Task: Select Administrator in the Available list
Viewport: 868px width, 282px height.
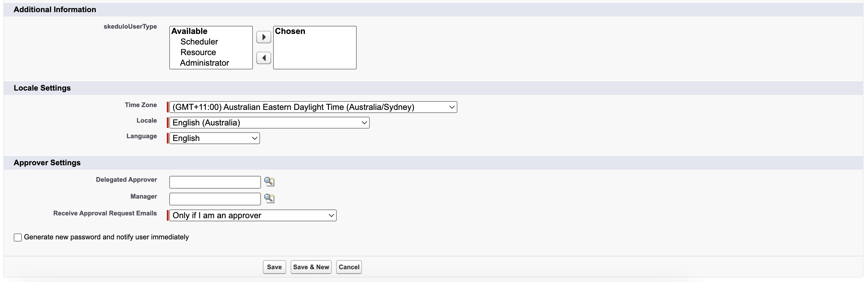Action: (x=204, y=63)
